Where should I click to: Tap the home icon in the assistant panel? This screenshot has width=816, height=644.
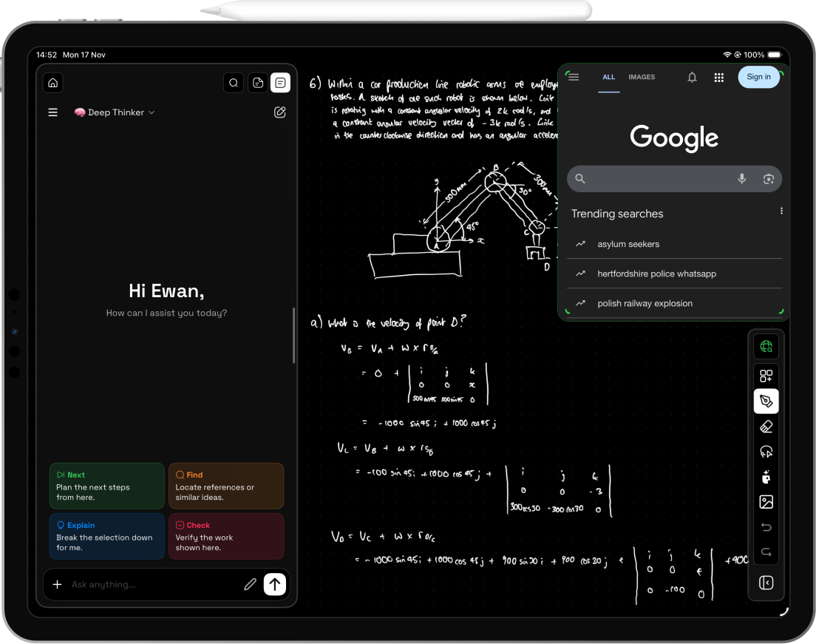tap(53, 83)
